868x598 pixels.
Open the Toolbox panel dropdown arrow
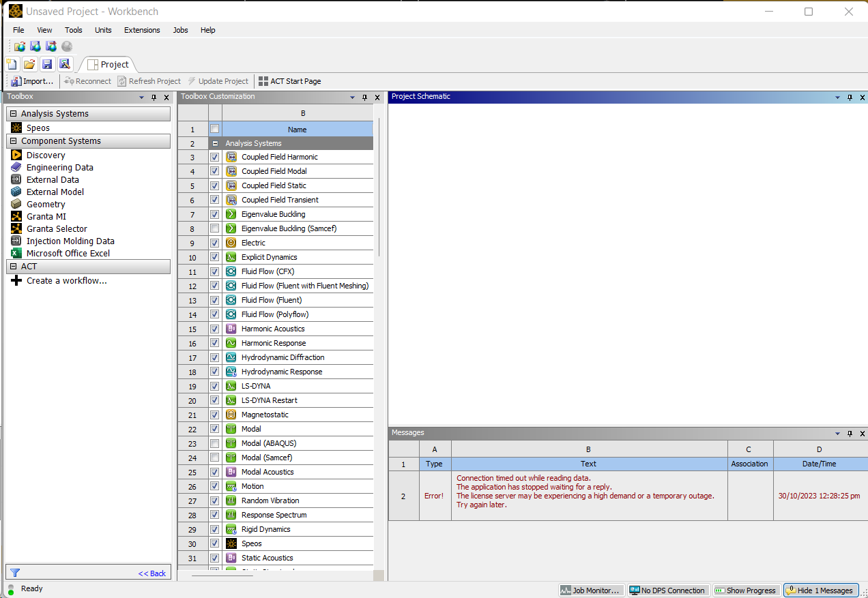click(x=141, y=98)
